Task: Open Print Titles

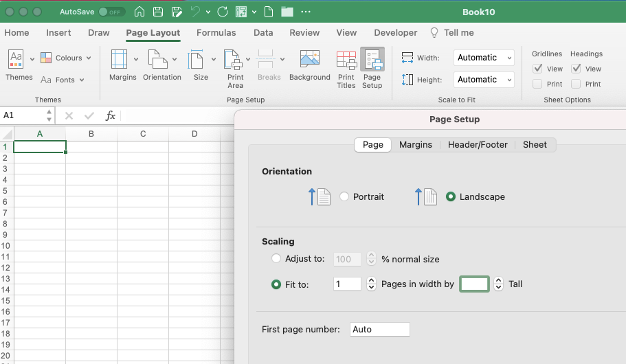Action: [346, 60]
